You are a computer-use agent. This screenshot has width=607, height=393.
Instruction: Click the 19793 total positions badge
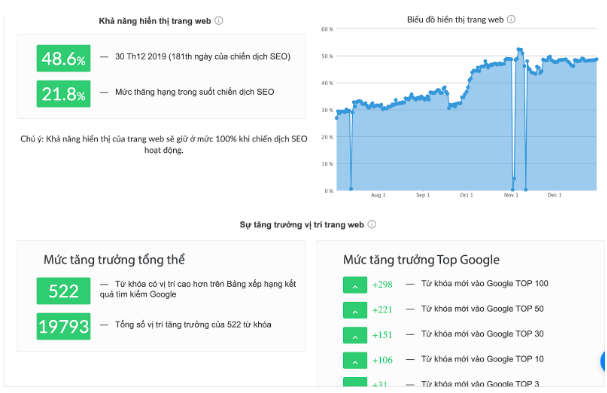(x=63, y=326)
